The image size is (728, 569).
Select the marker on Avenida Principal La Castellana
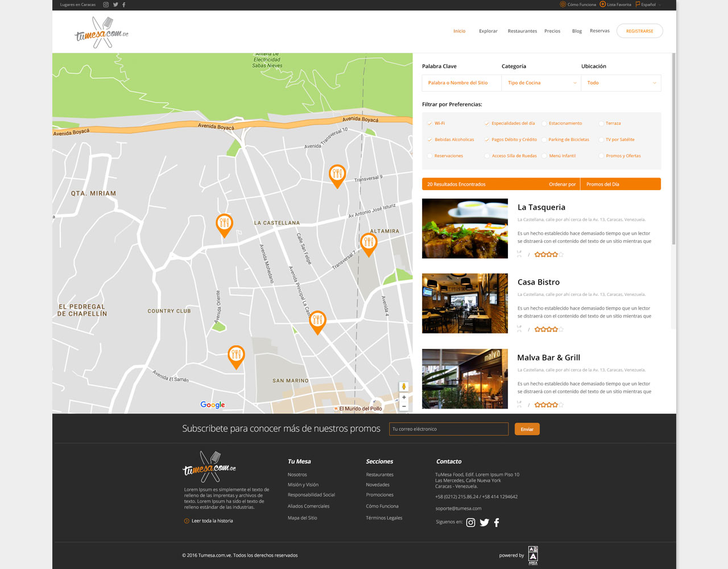[318, 323]
